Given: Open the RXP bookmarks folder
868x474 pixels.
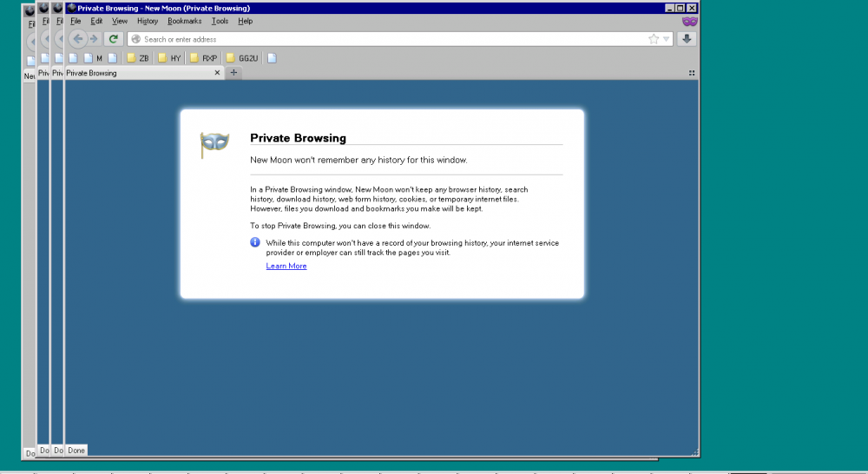Looking at the screenshot, I should [204, 58].
